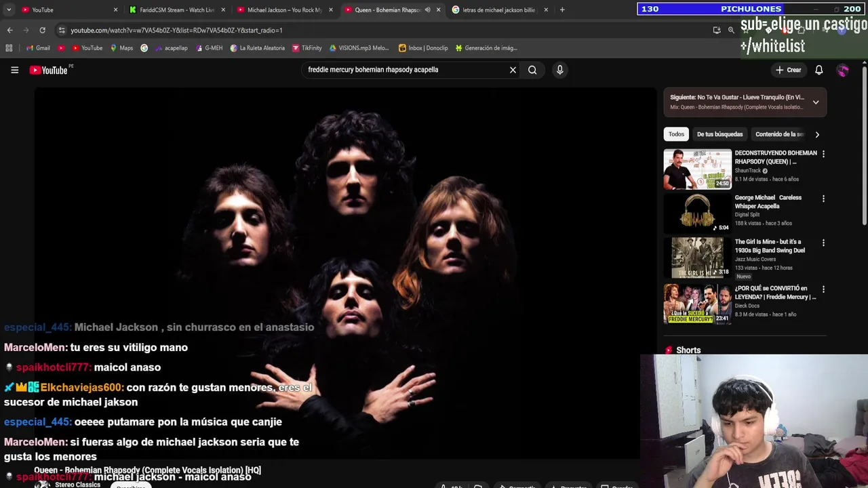Open more options for George Michael Careless Whisper

[823, 199]
